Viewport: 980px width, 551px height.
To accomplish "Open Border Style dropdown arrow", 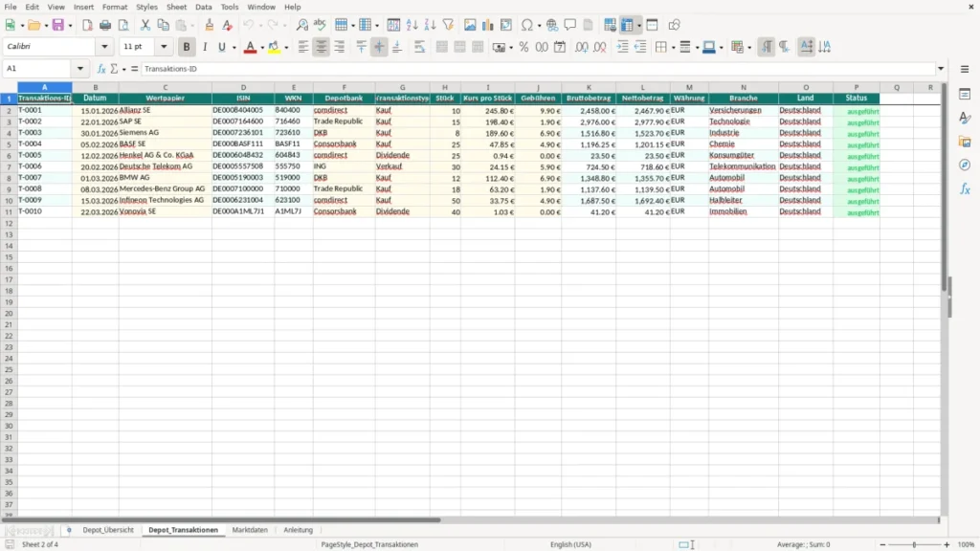I will click(697, 48).
